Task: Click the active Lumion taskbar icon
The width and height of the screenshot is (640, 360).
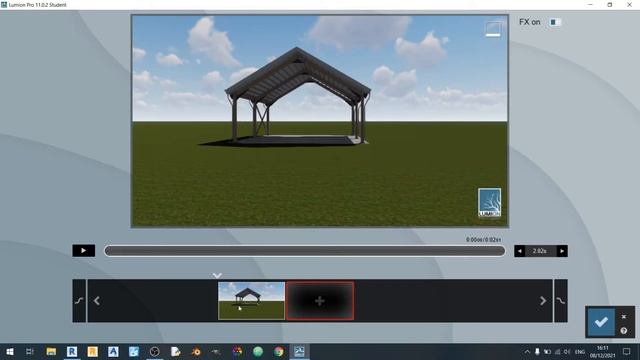Action: coord(299,351)
